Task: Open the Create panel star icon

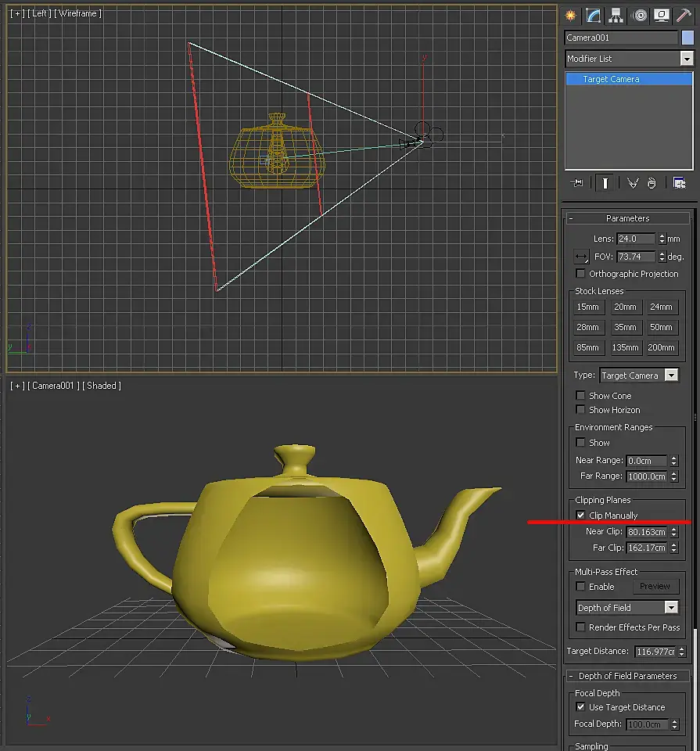Action: tap(570, 16)
